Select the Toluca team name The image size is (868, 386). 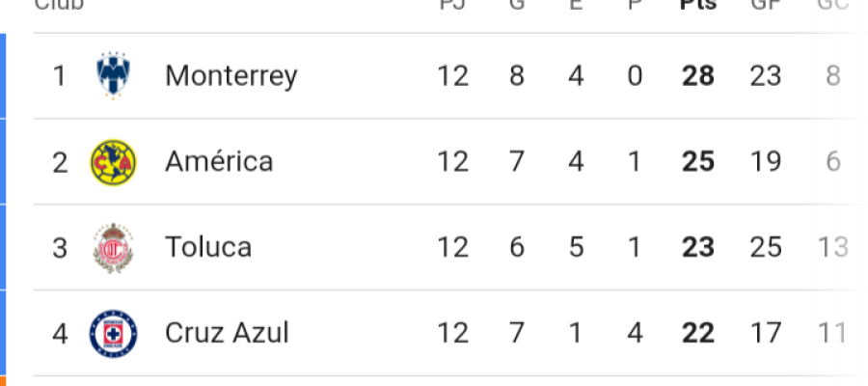coord(208,247)
